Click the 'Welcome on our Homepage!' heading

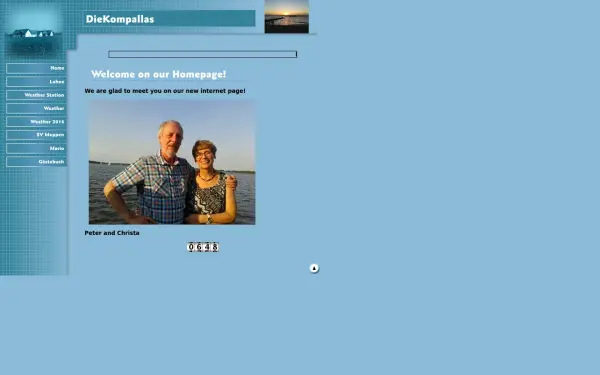pos(158,74)
